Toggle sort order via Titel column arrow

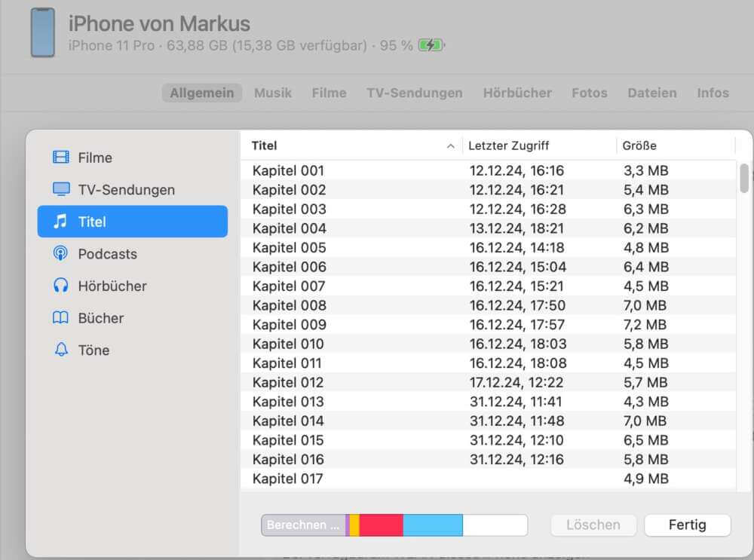451,146
